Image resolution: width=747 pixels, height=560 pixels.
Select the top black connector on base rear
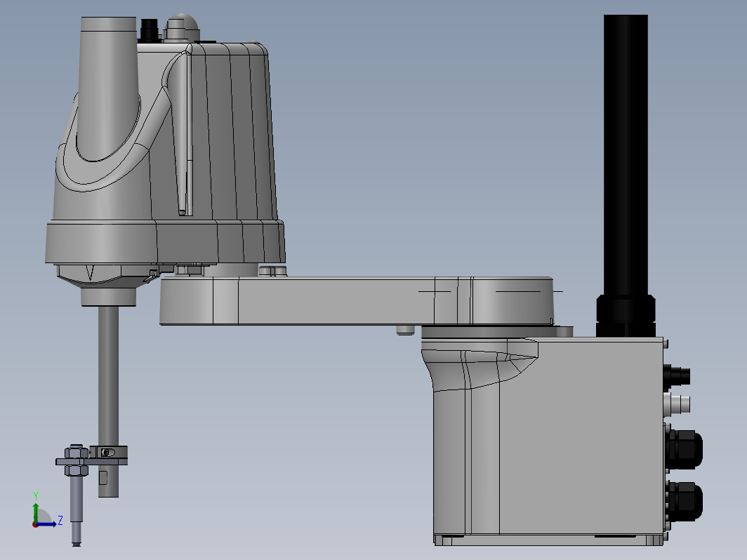[677, 375]
